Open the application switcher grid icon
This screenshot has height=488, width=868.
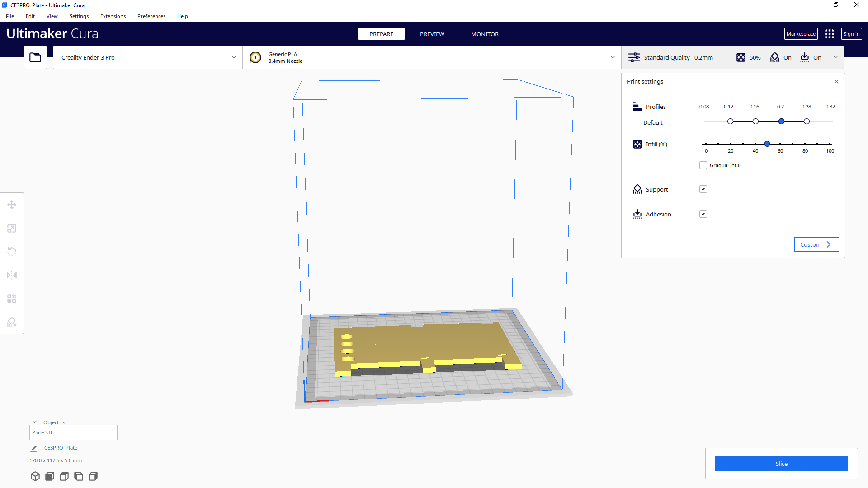(x=830, y=34)
